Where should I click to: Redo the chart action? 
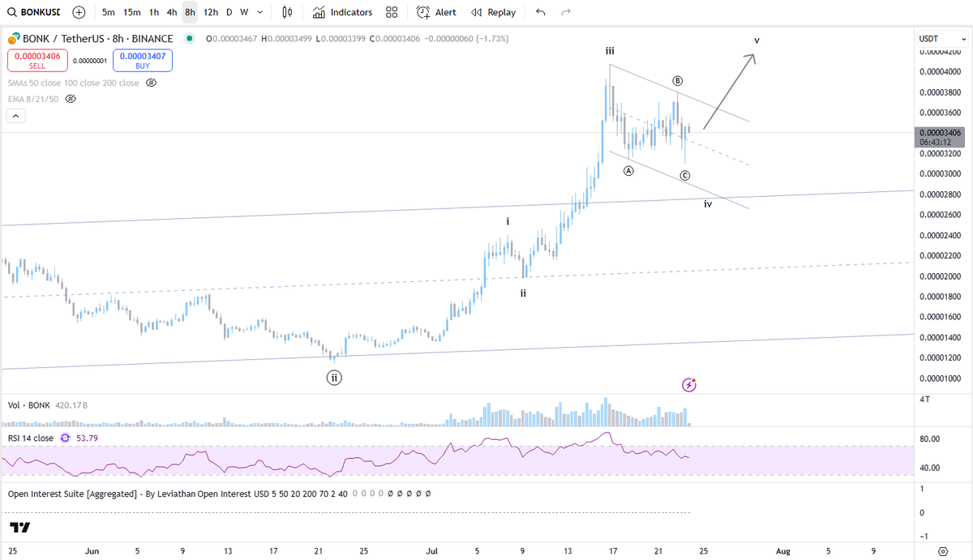(566, 12)
